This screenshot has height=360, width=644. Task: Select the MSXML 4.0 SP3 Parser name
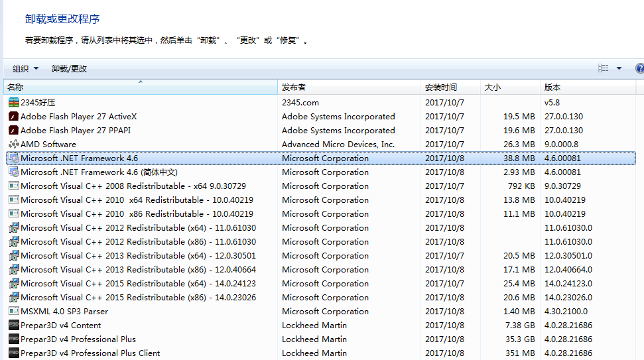pos(64,312)
